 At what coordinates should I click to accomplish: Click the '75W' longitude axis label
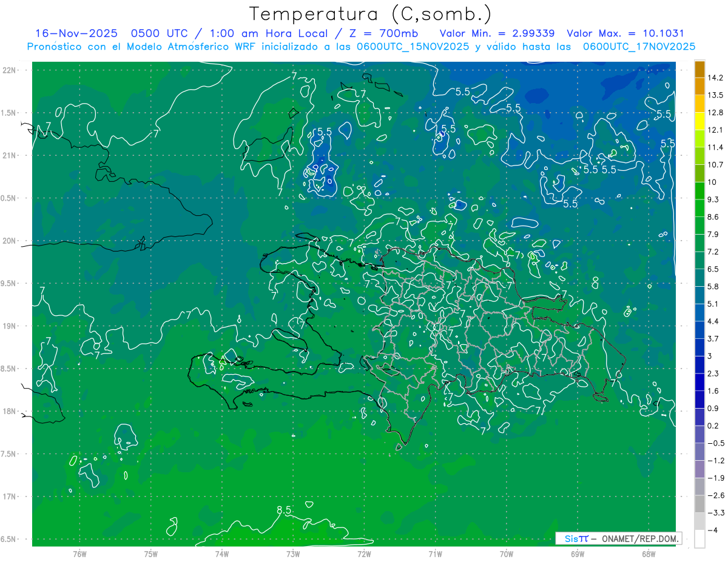click(150, 554)
